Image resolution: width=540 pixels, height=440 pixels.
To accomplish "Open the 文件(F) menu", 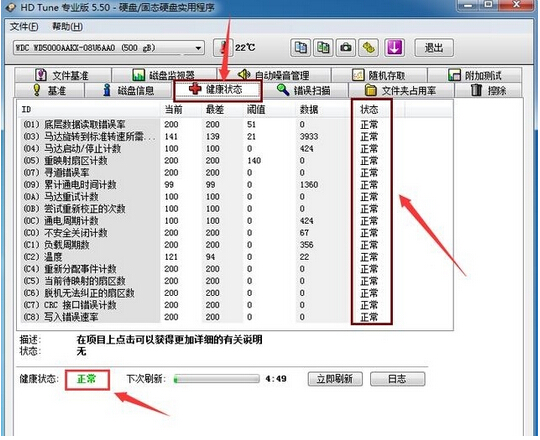I will pos(24,27).
